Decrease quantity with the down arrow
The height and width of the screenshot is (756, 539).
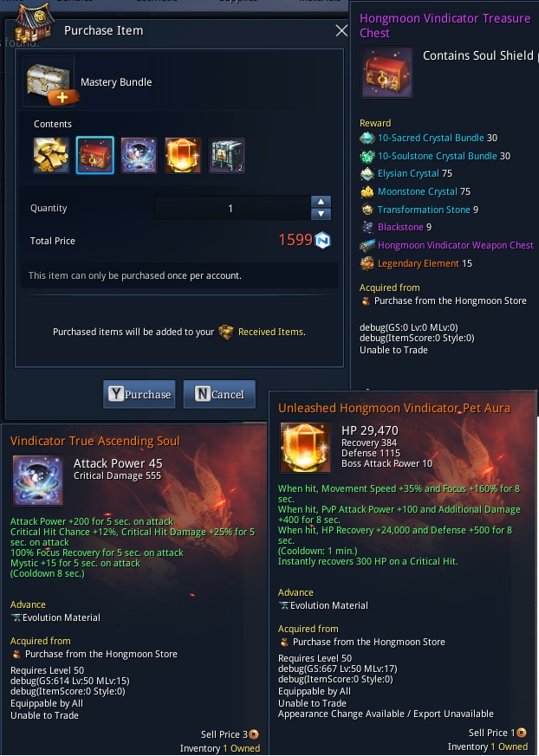(x=321, y=214)
